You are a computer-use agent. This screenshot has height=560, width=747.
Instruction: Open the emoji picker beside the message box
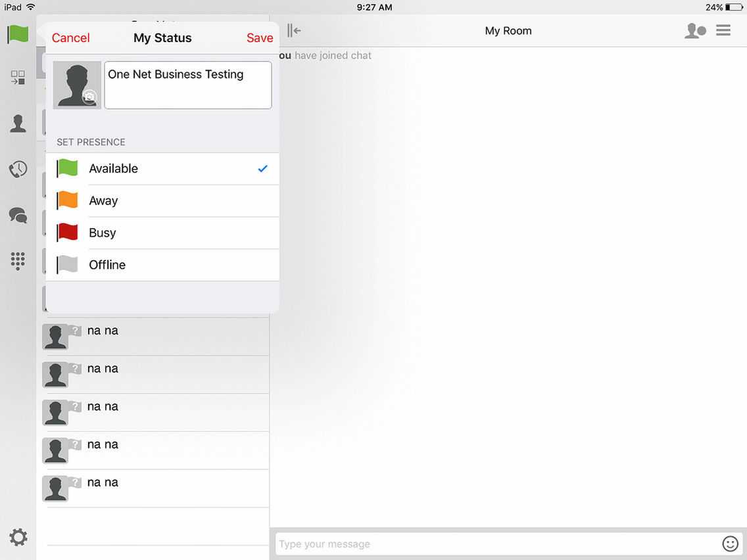[x=730, y=544]
